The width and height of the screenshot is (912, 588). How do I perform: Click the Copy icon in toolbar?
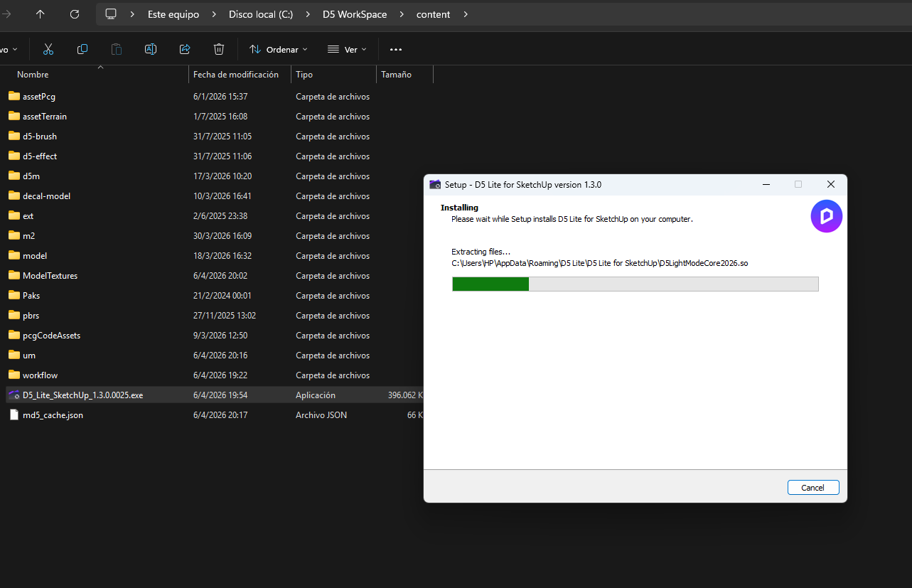[x=82, y=49]
